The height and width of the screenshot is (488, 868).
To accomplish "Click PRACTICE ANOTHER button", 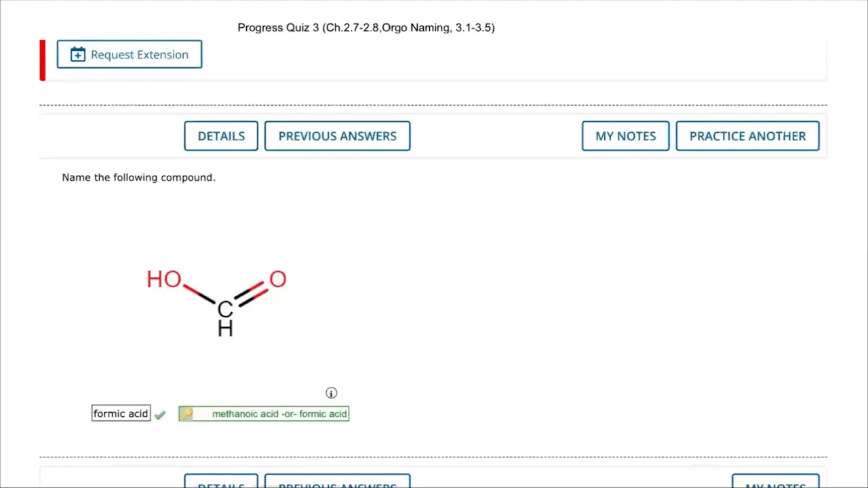I will click(747, 136).
